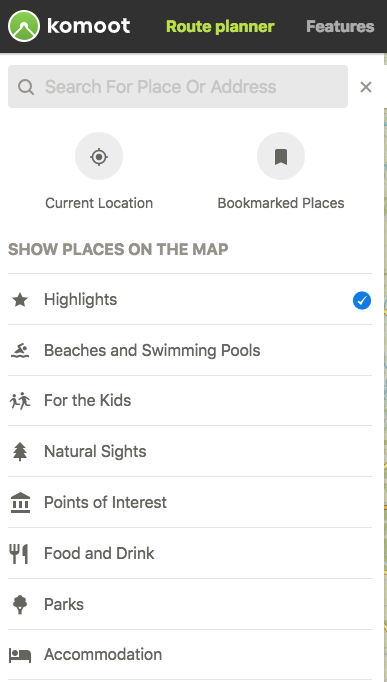Select the Points of Interest label

click(105, 502)
